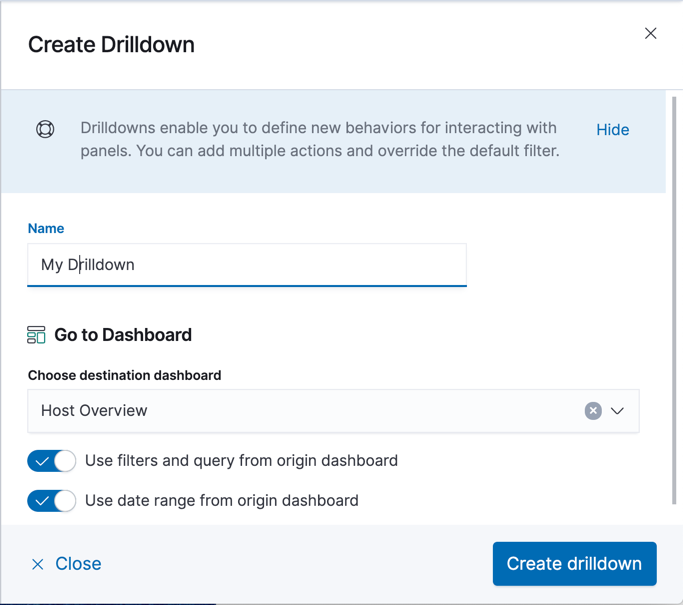Click the 'Use date range from origin dashboard' label
The height and width of the screenshot is (605, 683).
click(x=221, y=500)
